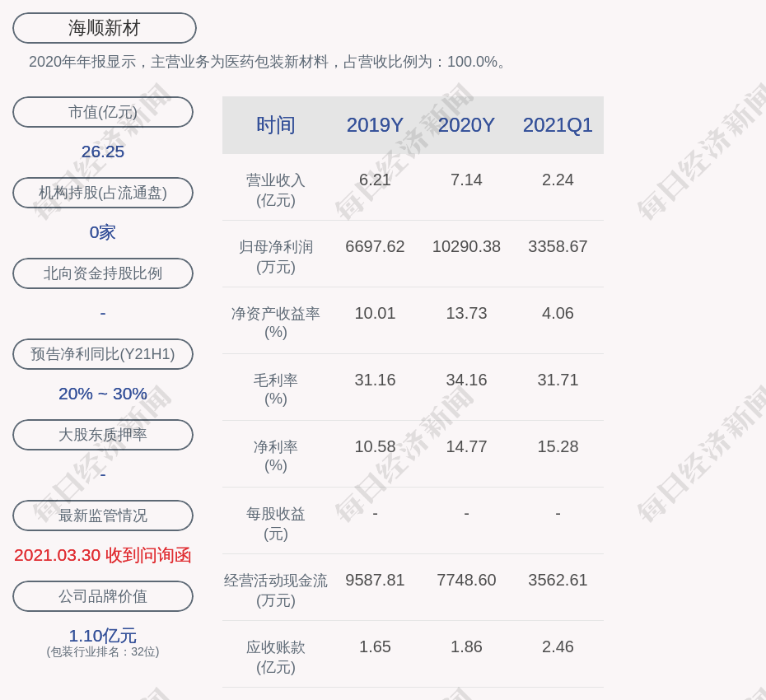
Task: Click the net margin value 15.28
Action: click(x=558, y=447)
